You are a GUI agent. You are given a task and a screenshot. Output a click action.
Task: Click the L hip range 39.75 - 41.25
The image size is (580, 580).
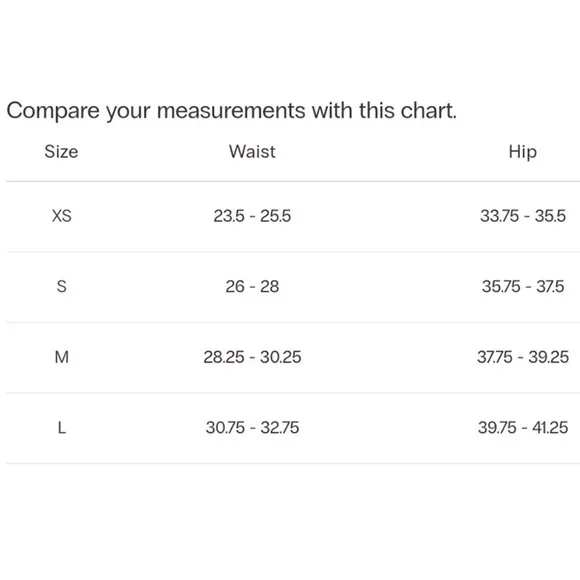pyautogui.click(x=523, y=428)
